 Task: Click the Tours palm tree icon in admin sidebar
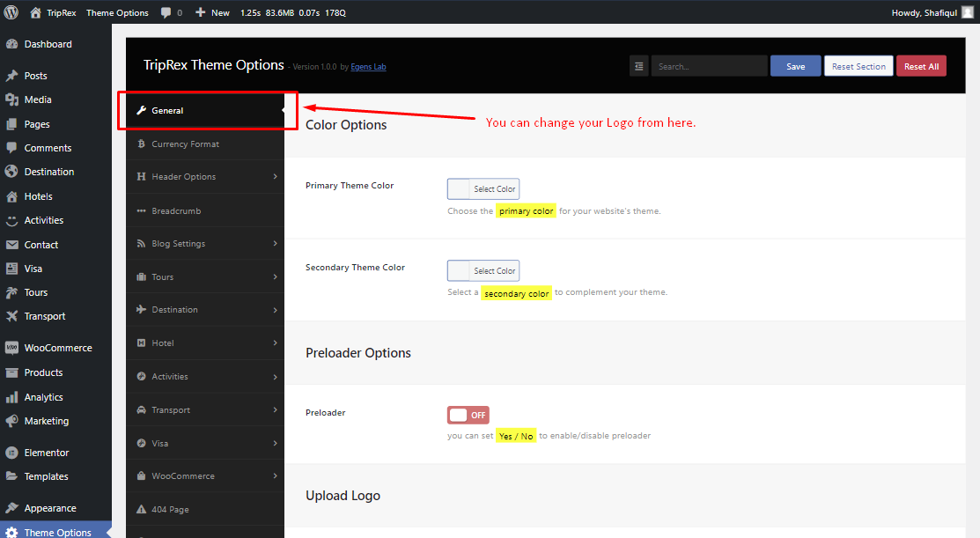[x=11, y=292]
